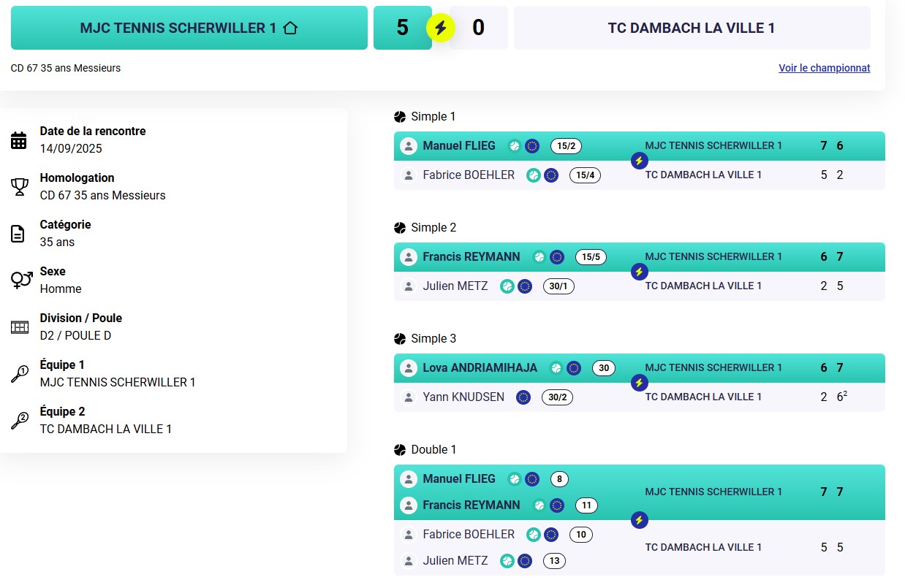
Task: Click the tennis ball icon before Double 1
Action: 400,450
